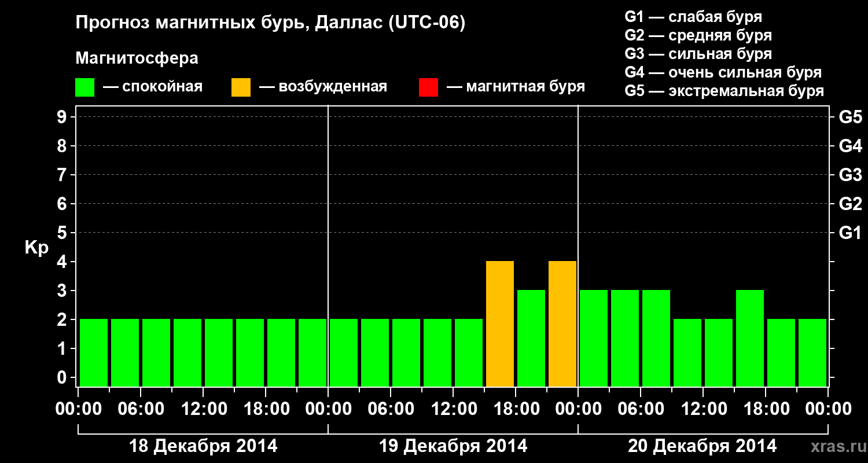Click the green Kp 3 bar between the orange bars

click(531, 338)
